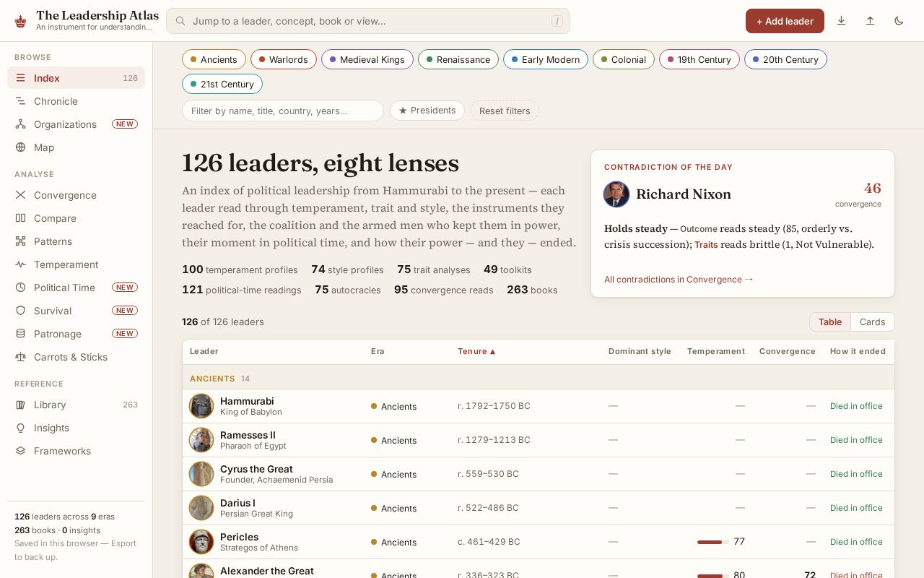Sort by the Tenure column header

coord(477,351)
